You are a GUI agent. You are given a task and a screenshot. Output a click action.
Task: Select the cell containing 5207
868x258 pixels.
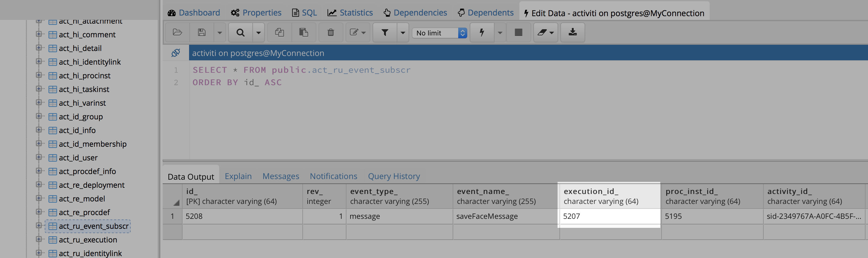pos(610,216)
